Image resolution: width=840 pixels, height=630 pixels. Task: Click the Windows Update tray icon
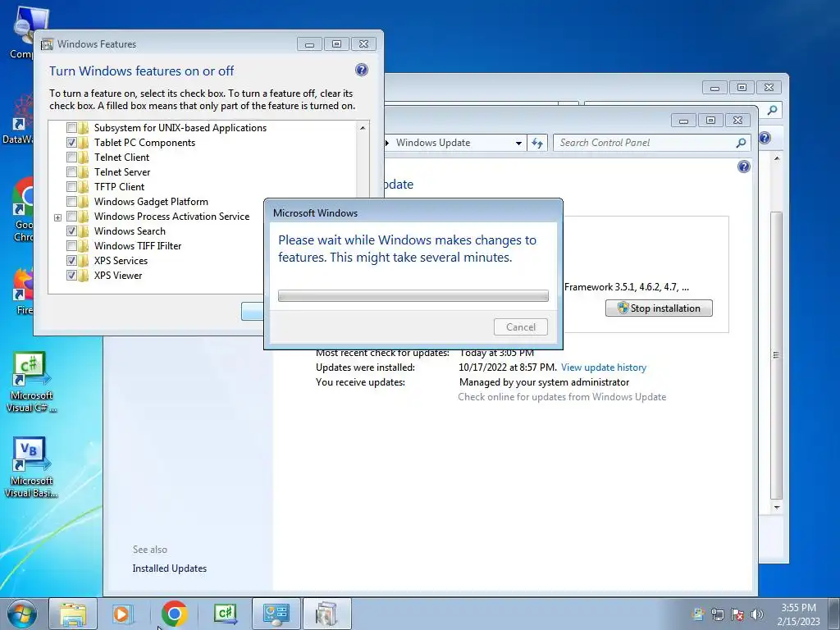pos(697,614)
